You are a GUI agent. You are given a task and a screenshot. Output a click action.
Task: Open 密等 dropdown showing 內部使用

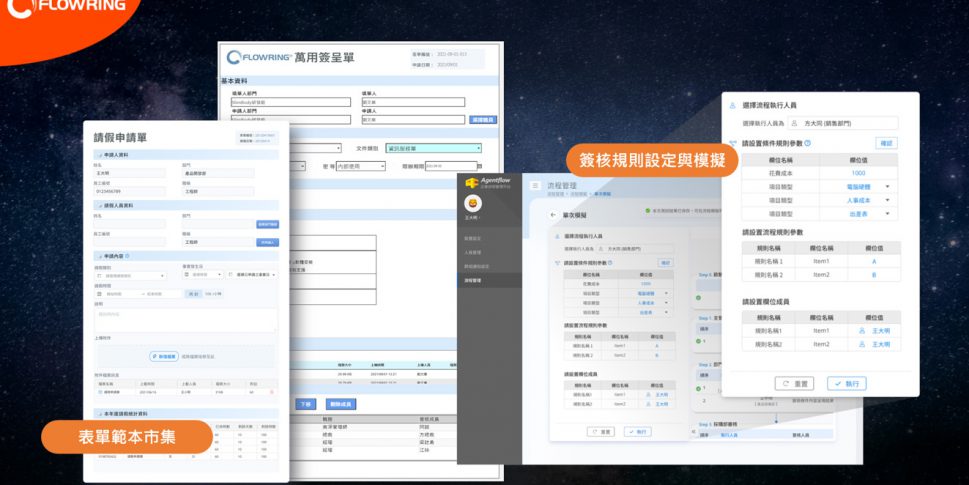[x=360, y=166]
